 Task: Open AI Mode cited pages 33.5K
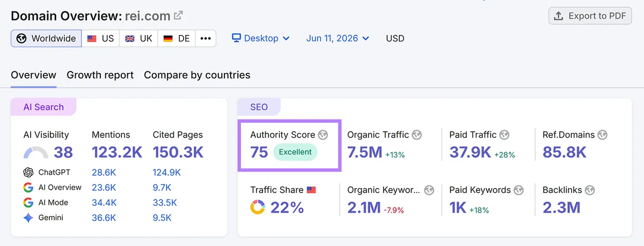click(x=165, y=203)
